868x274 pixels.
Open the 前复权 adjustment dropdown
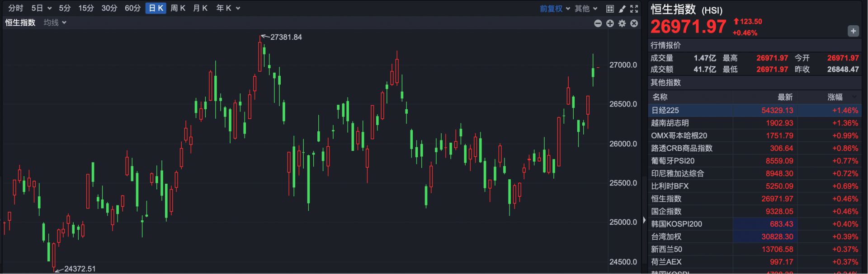pos(555,9)
